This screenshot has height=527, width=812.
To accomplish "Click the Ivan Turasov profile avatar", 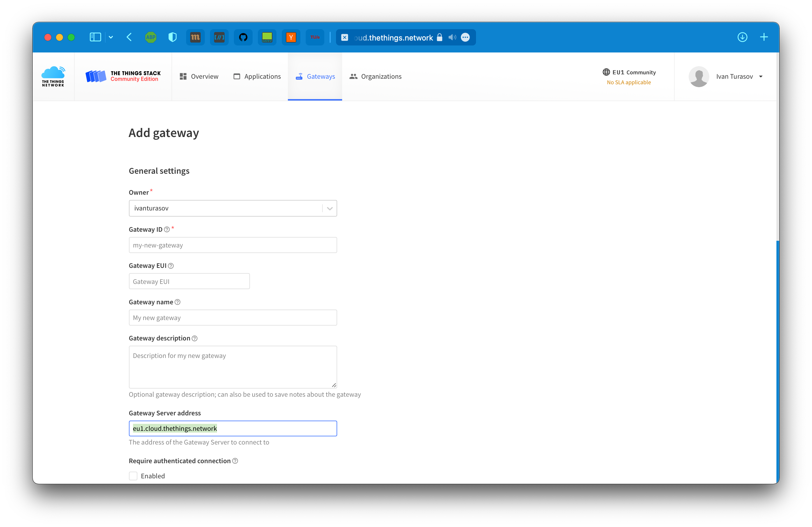I will pos(699,76).
